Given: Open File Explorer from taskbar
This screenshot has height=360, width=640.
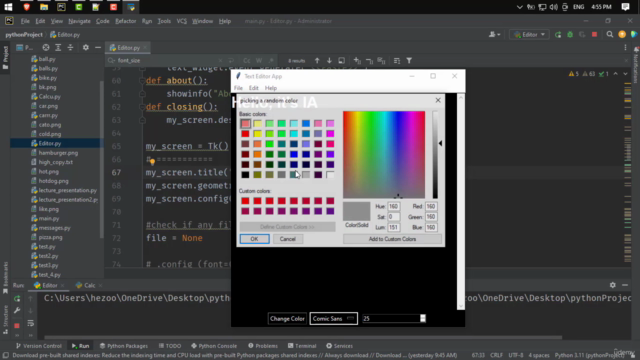Looking at the screenshot, I should click(x=44, y=7).
